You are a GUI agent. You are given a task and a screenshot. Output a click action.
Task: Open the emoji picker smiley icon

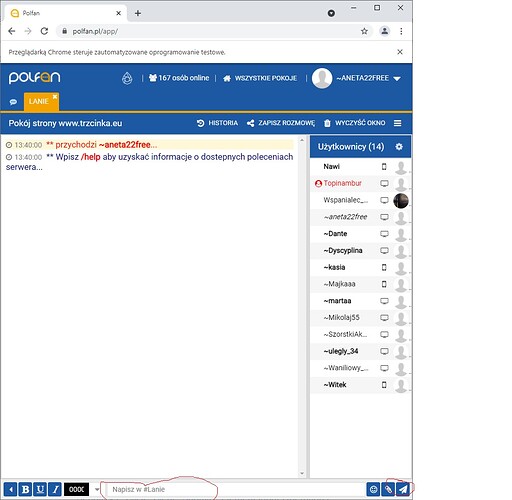click(374, 489)
